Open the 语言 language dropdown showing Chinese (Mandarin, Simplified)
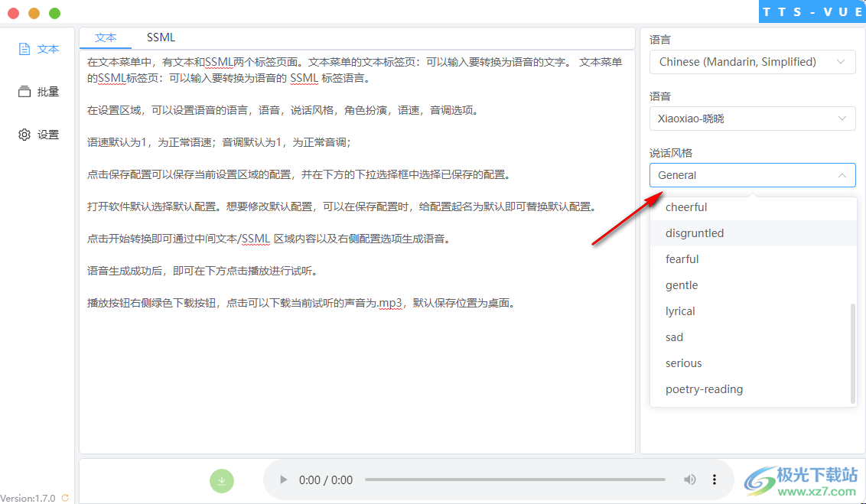Image resolution: width=866 pixels, height=504 pixels. pyautogui.click(x=752, y=62)
